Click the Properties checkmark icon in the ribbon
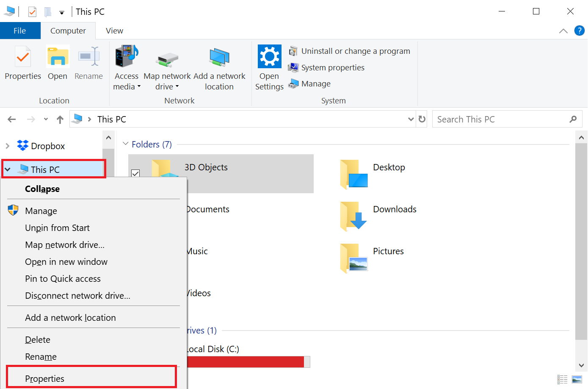This screenshot has height=389, width=588. 23,57
